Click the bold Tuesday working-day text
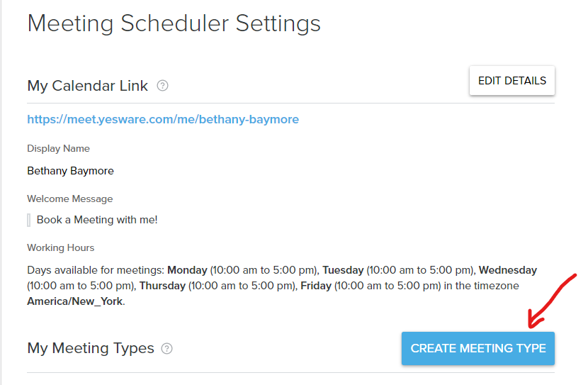Image resolution: width=588 pixels, height=385 pixels. [x=343, y=270]
